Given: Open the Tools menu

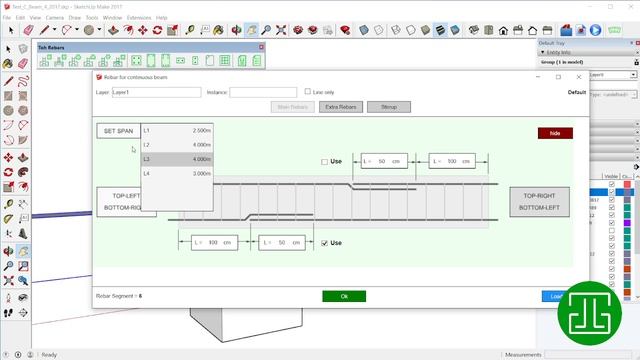Looking at the screenshot, I should click(92, 18).
